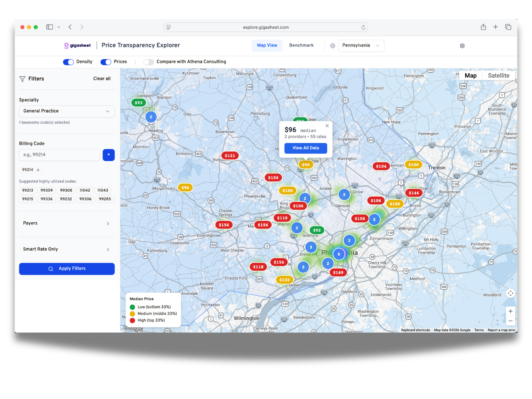Viewport: 532px width, 399px height.
Task: Click the Billing Code input field
Action: click(60, 155)
